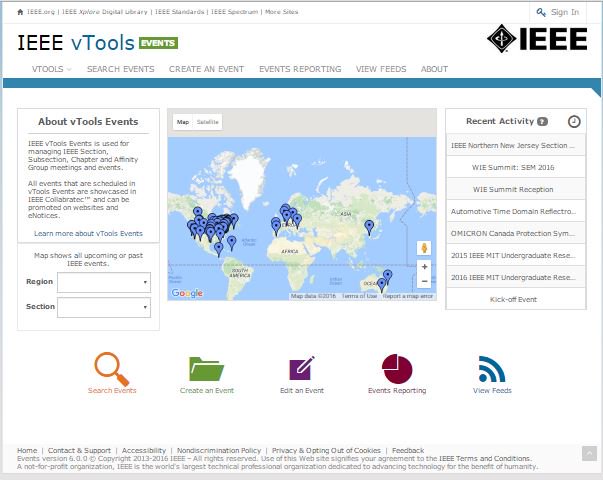603x480 pixels.
Task: Click the Accessibility footer link
Action: point(144,450)
